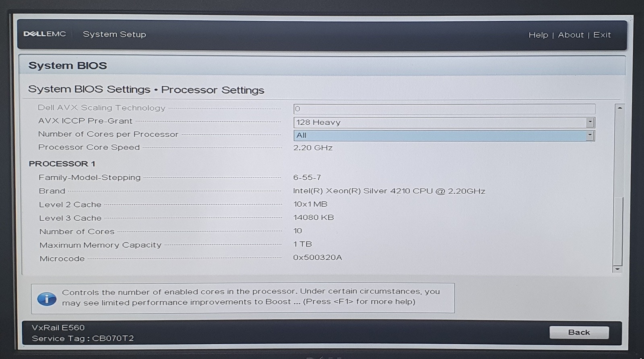The height and width of the screenshot is (359, 644).
Task: Click the Dell AVX Scaling Technology field
Action: tap(444, 109)
